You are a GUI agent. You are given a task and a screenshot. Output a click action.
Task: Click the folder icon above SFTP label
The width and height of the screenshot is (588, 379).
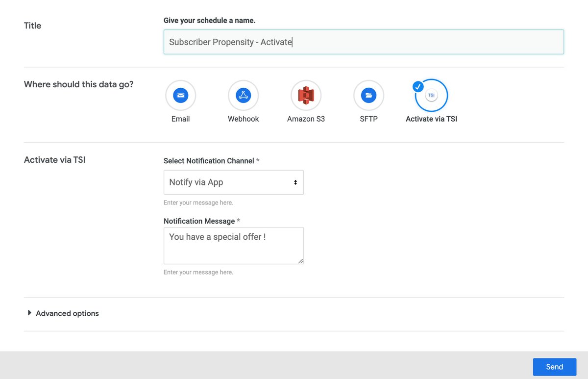point(368,95)
